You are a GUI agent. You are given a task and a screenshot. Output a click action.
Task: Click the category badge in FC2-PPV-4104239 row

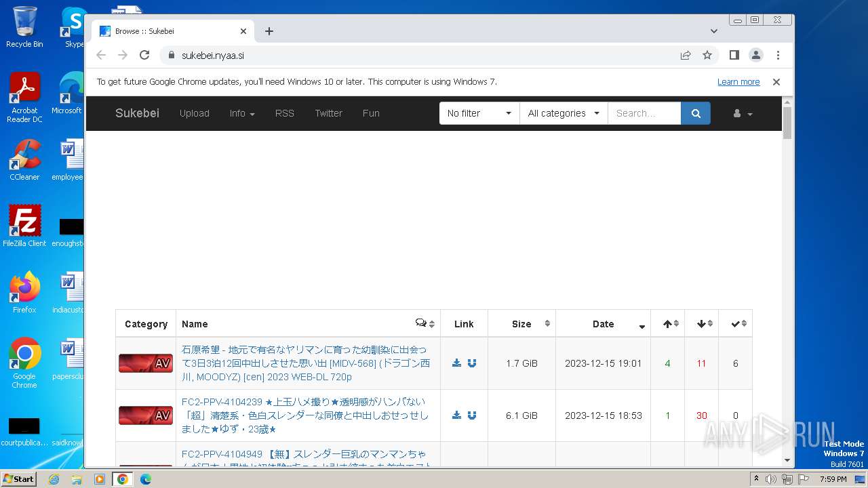pyautogui.click(x=146, y=415)
